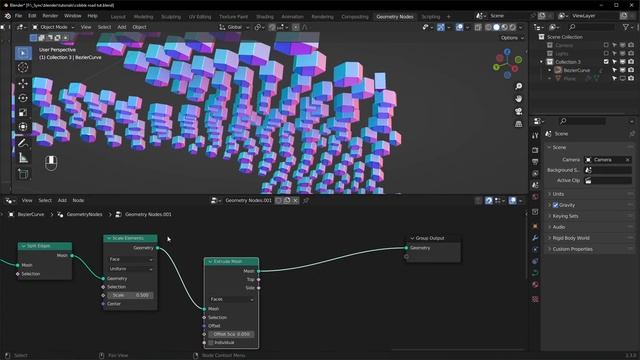Select the Rotate tool
The height and width of the screenshot is (360, 640).
click(x=23, y=98)
